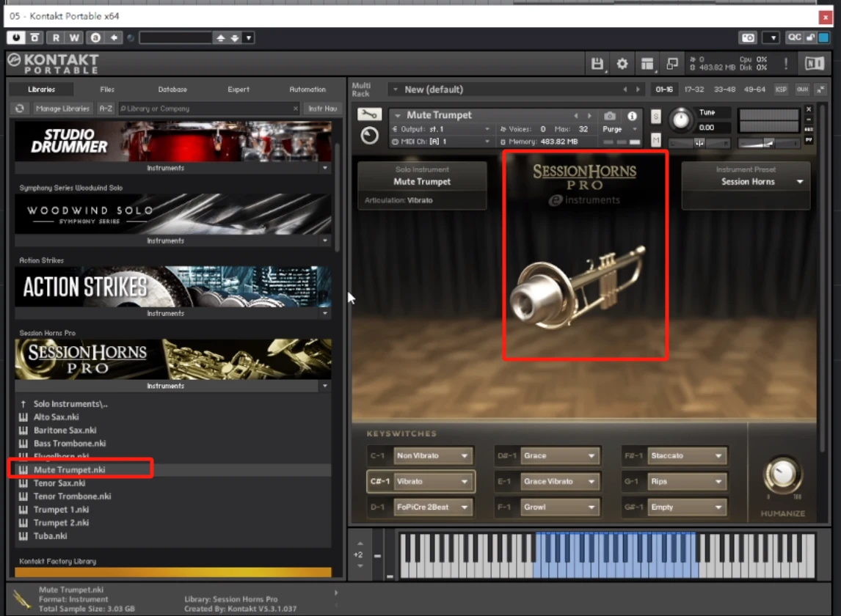Click the Tune knob
841x616 pixels.
pyautogui.click(x=681, y=119)
